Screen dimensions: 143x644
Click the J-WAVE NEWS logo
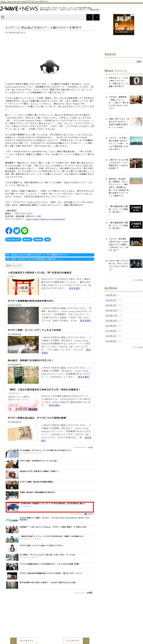19,9
